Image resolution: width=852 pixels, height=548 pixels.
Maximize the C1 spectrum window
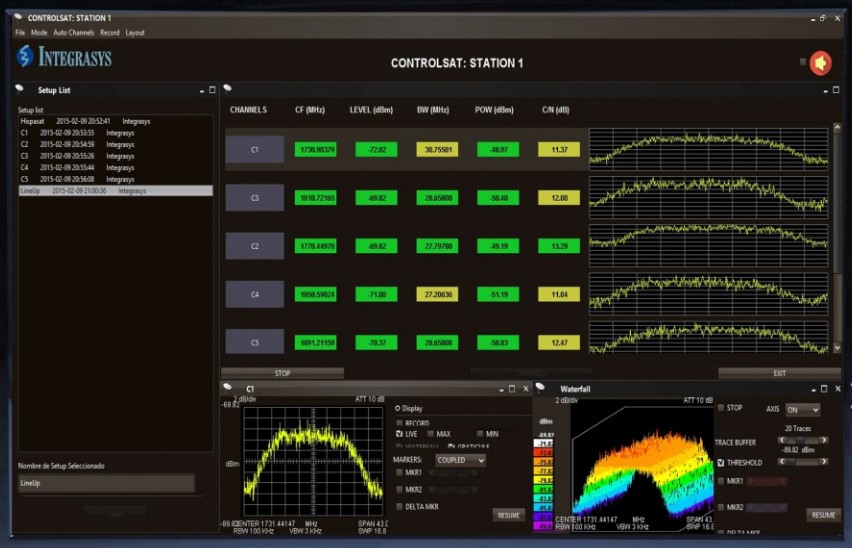point(512,389)
